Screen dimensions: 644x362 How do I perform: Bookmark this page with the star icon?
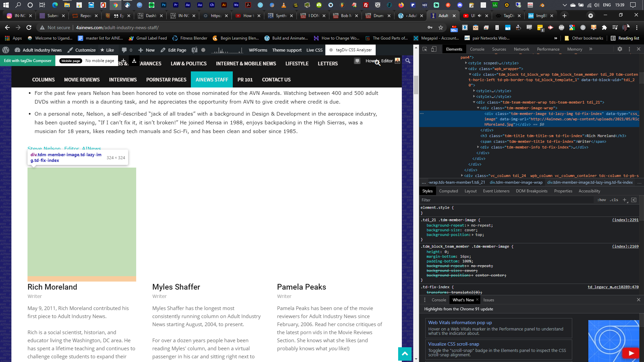pyautogui.click(x=441, y=27)
